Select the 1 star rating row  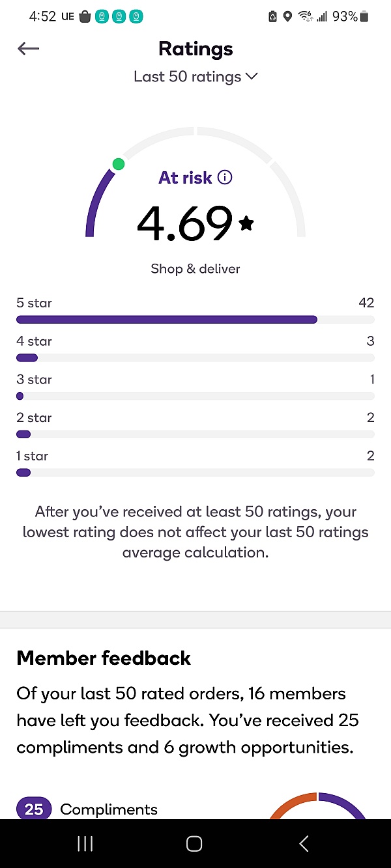[x=195, y=464]
